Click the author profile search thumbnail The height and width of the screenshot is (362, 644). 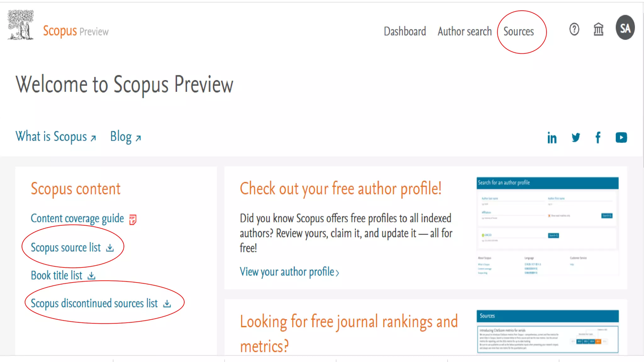click(x=547, y=227)
